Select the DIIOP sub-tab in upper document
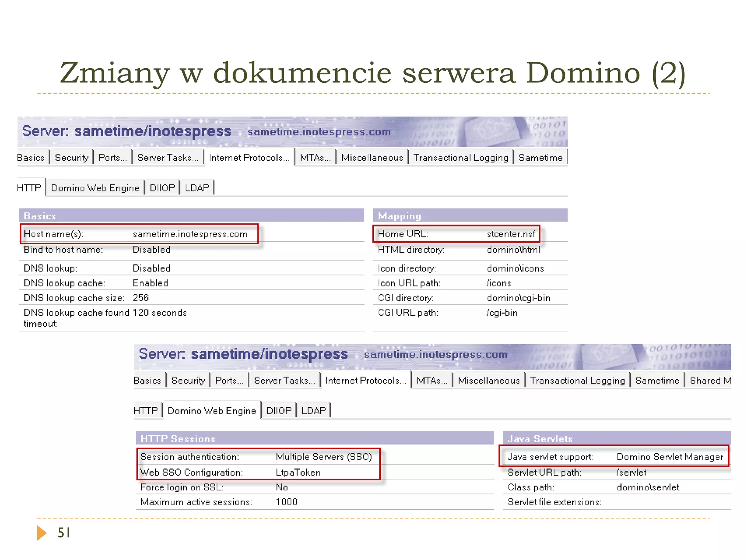Image resolution: width=747 pixels, height=560 pixels. click(162, 188)
